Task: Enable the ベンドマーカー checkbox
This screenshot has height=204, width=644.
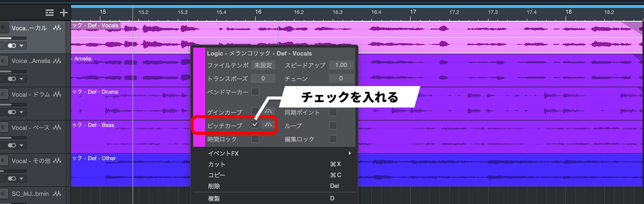Action: [255, 92]
